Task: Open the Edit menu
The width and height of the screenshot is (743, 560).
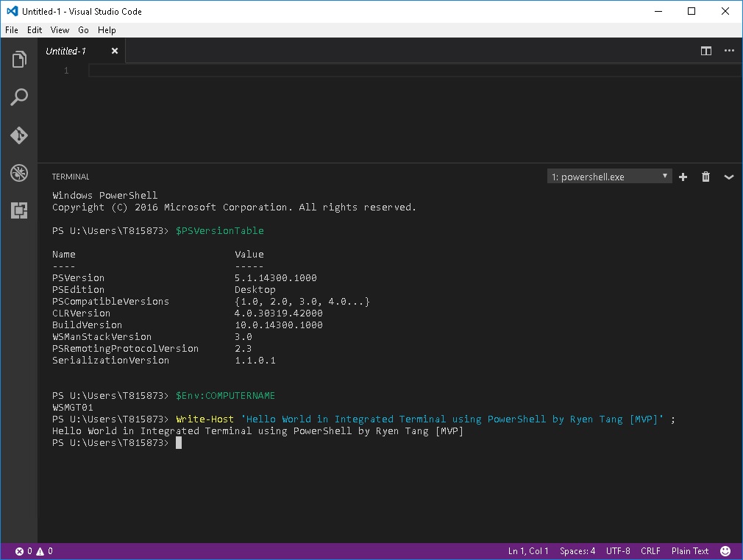Action: 35,30
